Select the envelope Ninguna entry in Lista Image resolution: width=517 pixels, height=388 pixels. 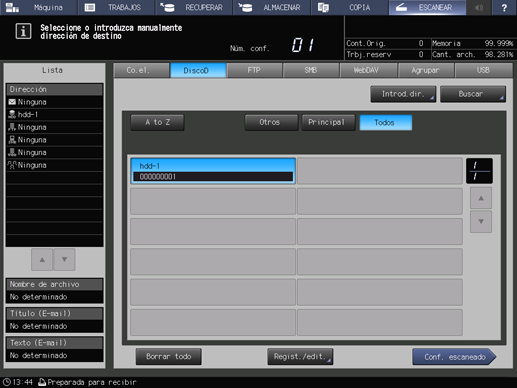pos(54,102)
